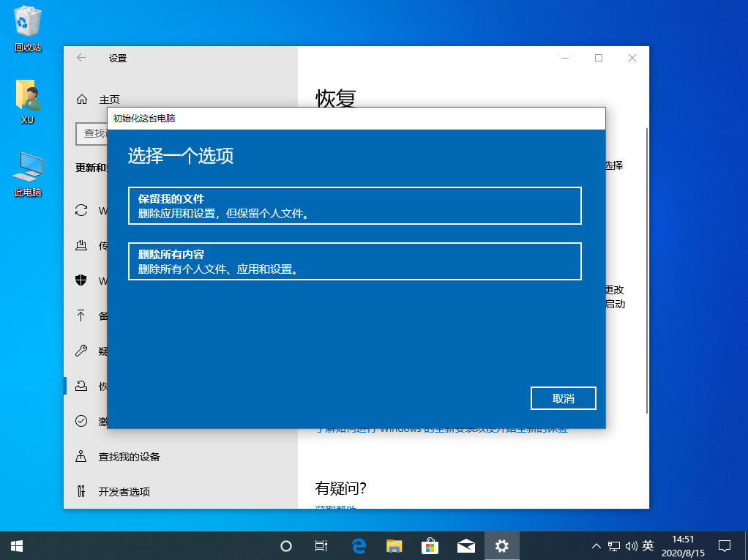The width and height of the screenshot is (748, 560).
Task: Click the Windows Update sync icon in the sidebar
Action: [x=82, y=211]
